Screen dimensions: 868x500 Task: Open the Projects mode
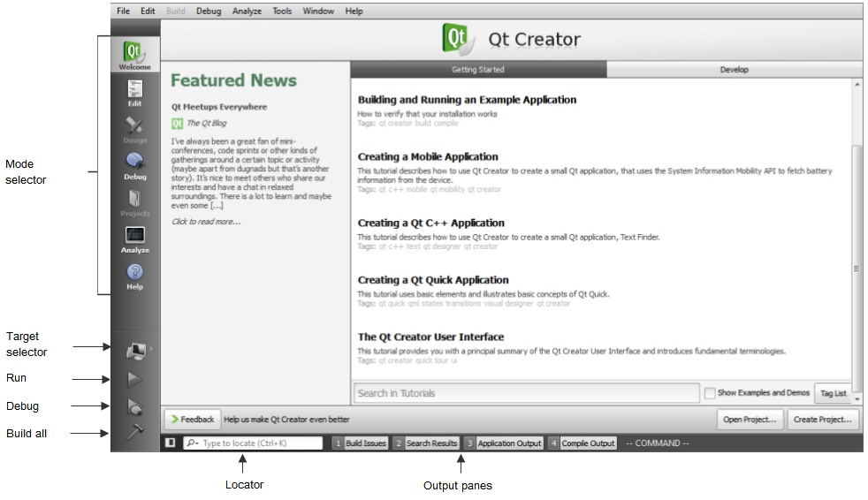click(135, 203)
